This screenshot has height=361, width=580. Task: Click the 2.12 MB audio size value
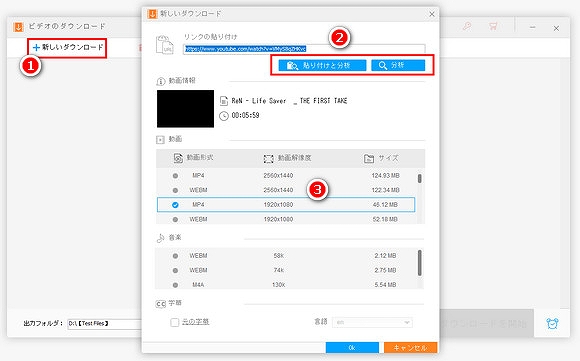point(385,256)
